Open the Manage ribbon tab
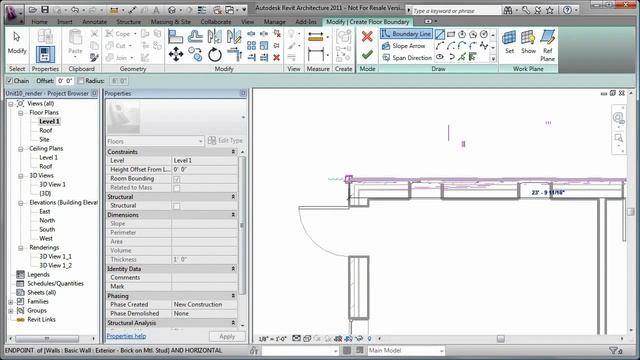 click(x=275, y=22)
